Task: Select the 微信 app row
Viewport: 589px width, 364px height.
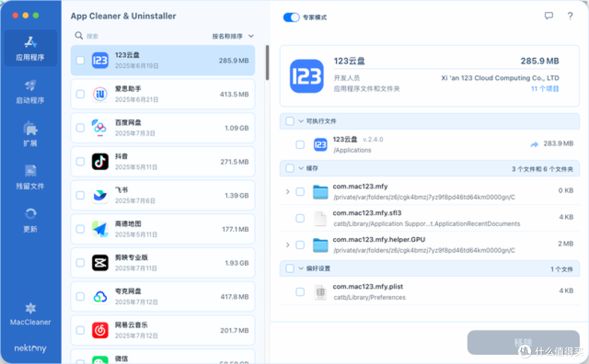Action: point(163,356)
